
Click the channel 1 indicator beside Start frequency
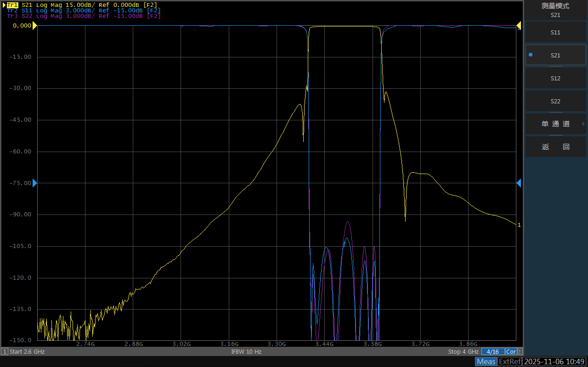(x=5, y=352)
